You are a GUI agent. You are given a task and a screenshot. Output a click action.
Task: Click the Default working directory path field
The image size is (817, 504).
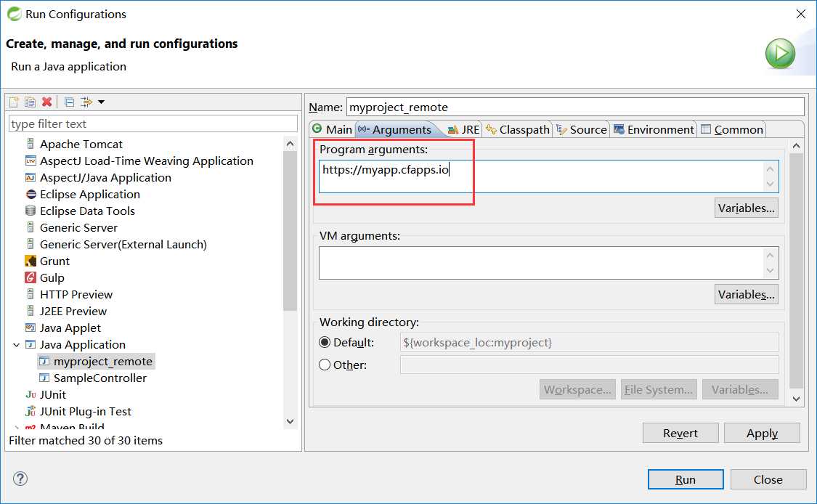click(589, 343)
